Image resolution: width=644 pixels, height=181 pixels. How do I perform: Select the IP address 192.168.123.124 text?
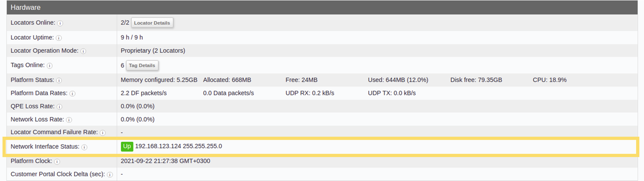point(158,146)
